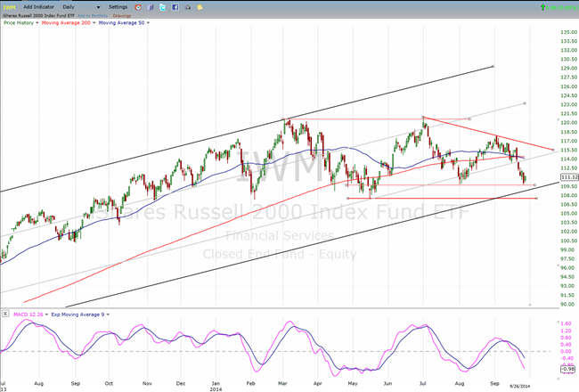Click the iShares Russell 2000 Index Fund ETF name
579x392 pixels.
click(x=39, y=15)
